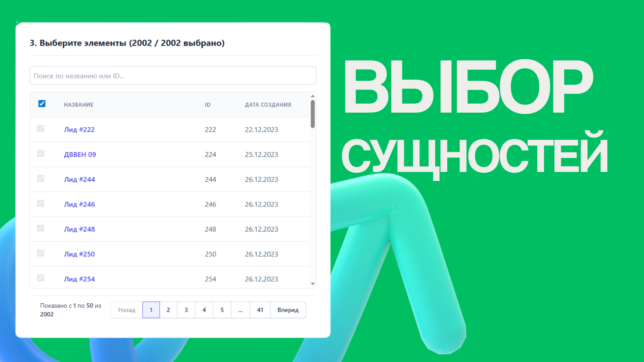Go to pagination page 2
This screenshot has width=644, height=362.
168,310
